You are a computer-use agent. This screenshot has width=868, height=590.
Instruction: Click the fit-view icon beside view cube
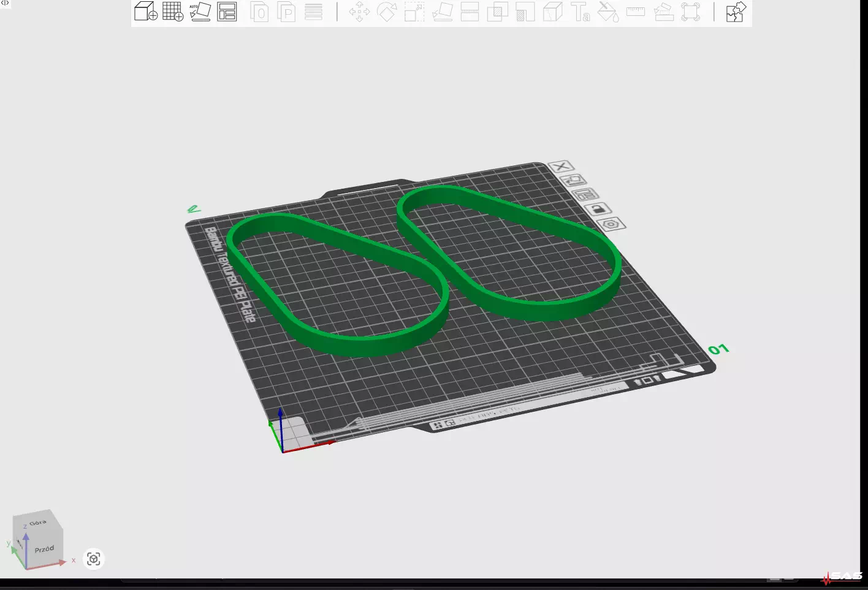[94, 559]
